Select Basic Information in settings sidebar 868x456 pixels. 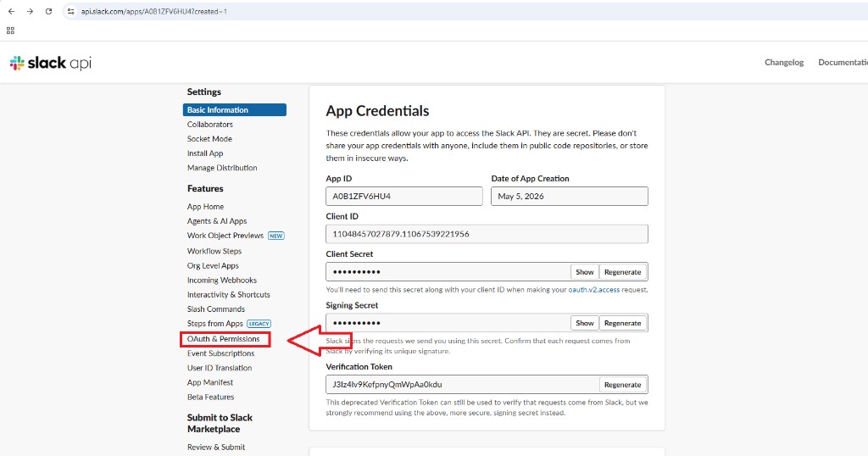(235, 109)
